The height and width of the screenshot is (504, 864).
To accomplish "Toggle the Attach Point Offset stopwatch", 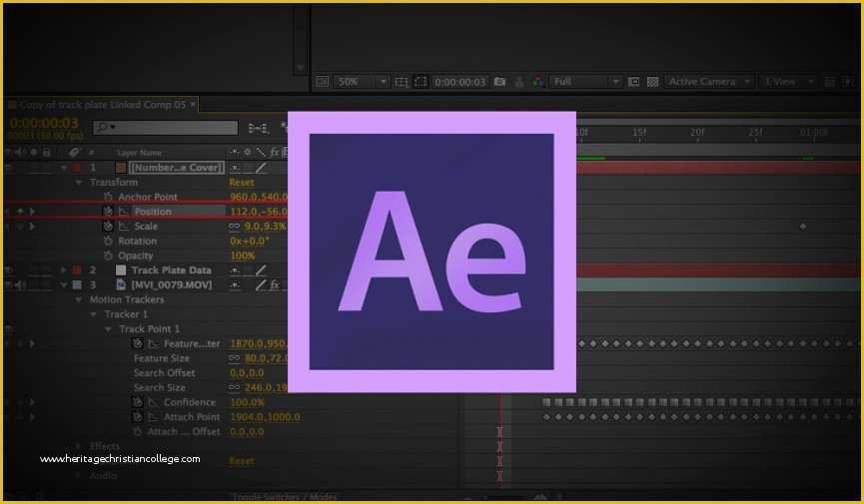I will point(138,432).
